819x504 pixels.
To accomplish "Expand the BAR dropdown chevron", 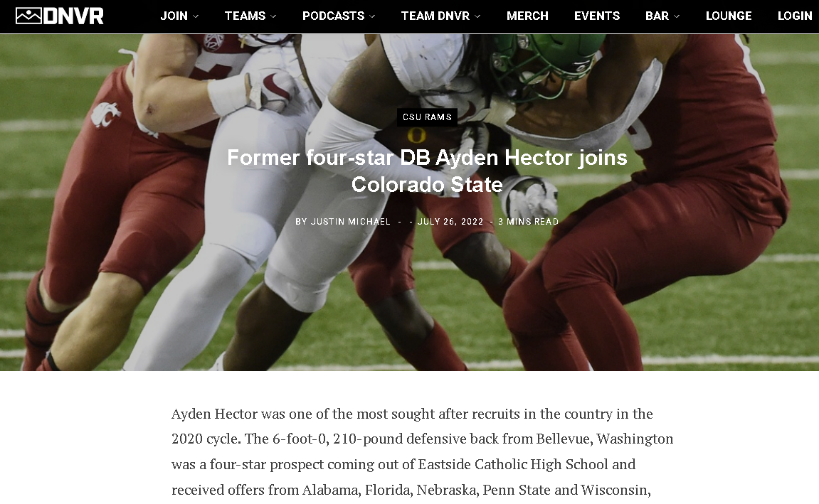I will pos(677,16).
